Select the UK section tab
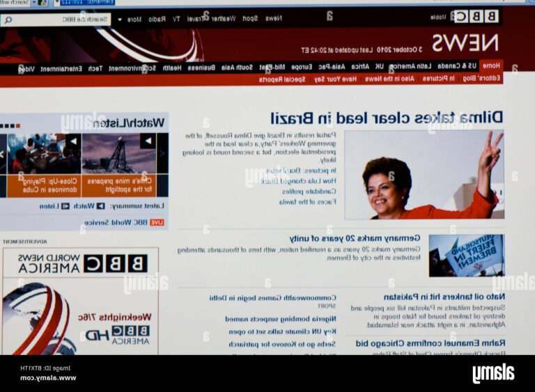The width and height of the screenshot is (535, 392). point(380,67)
